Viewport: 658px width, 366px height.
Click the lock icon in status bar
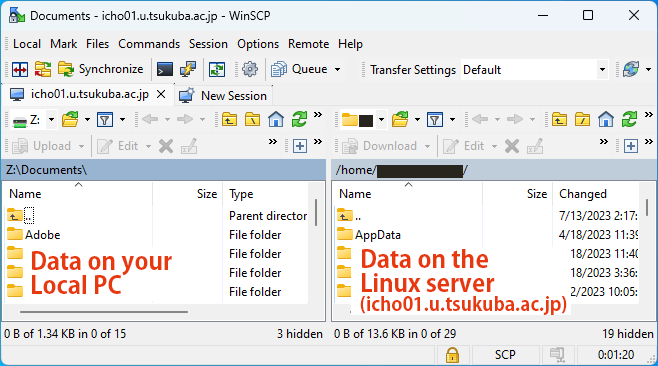pos(452,355)
